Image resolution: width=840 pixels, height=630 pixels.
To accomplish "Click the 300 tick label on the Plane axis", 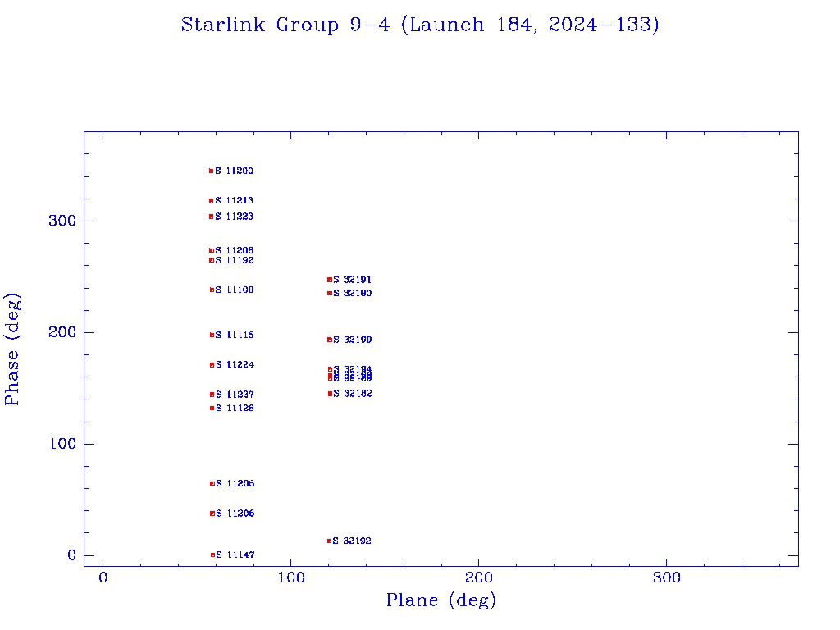I will (667, 577).
